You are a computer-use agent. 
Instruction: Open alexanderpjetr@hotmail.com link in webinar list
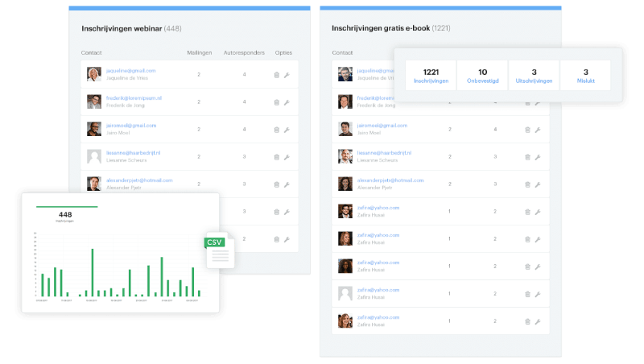139,180
